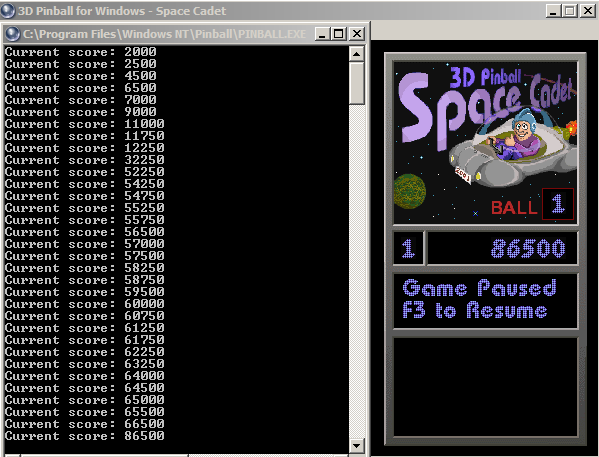Close the 3D Pinball Space Cadet window
This screenshot has height=457, width=599.
coord(588,11)
